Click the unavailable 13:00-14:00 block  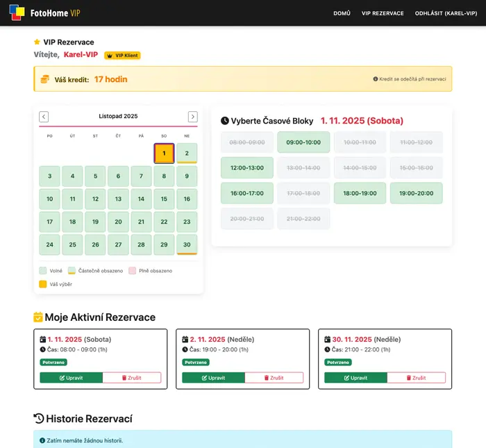coord(303,167)
